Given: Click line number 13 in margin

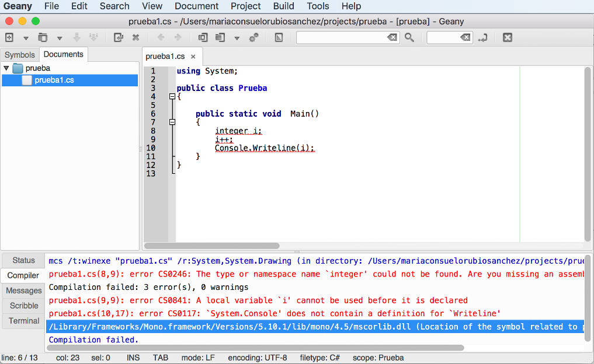Looking at the screenshot, I should click(x=151, y=174).
